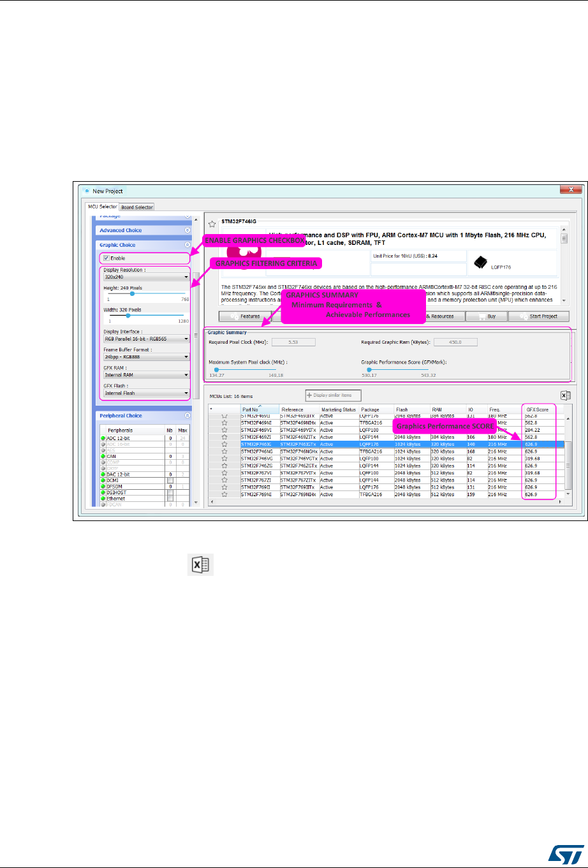The image size is (588, 868).
Task: Collapse the Peripheral Choice section
Action: click(x=187, y=416)
